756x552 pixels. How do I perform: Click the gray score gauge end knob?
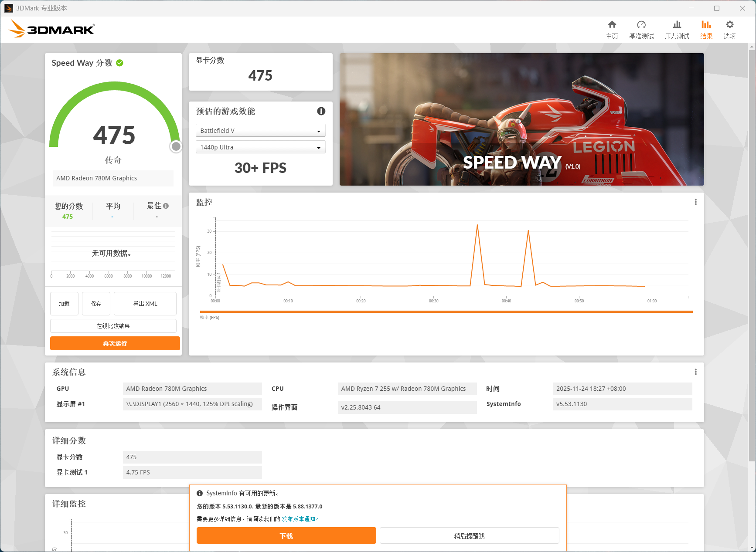coord(176,146)
